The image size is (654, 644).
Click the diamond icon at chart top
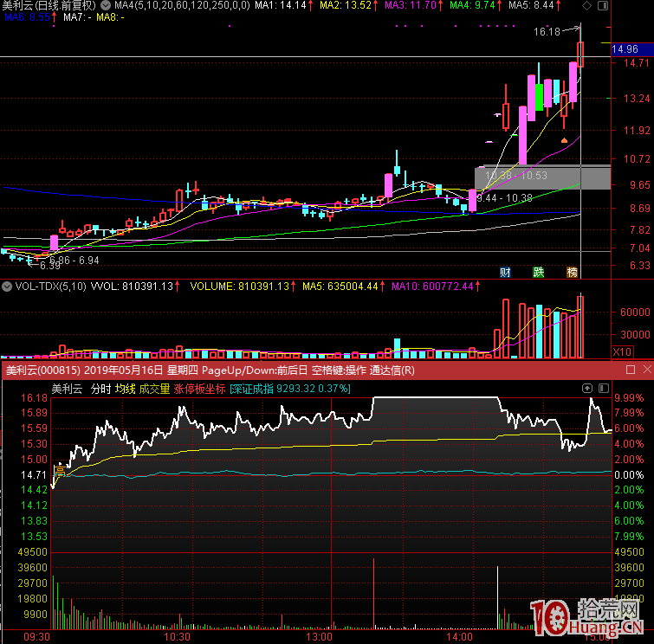click(x=586, y=6)
